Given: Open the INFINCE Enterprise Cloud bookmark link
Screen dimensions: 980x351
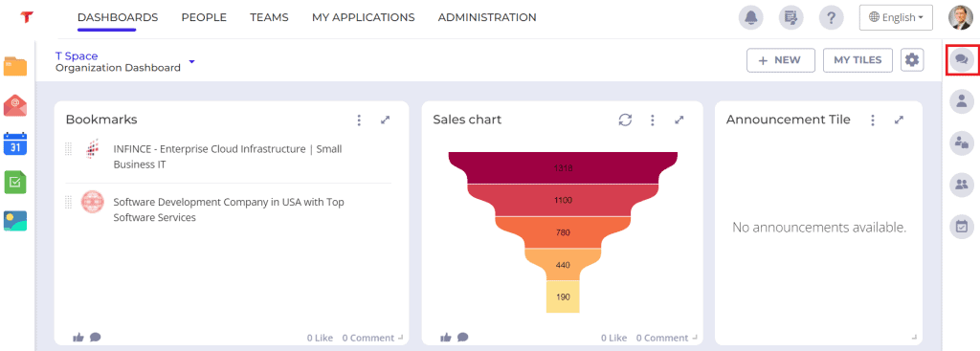Looking at the screenshot, I should pyautogui.click(x=228, y=157).
